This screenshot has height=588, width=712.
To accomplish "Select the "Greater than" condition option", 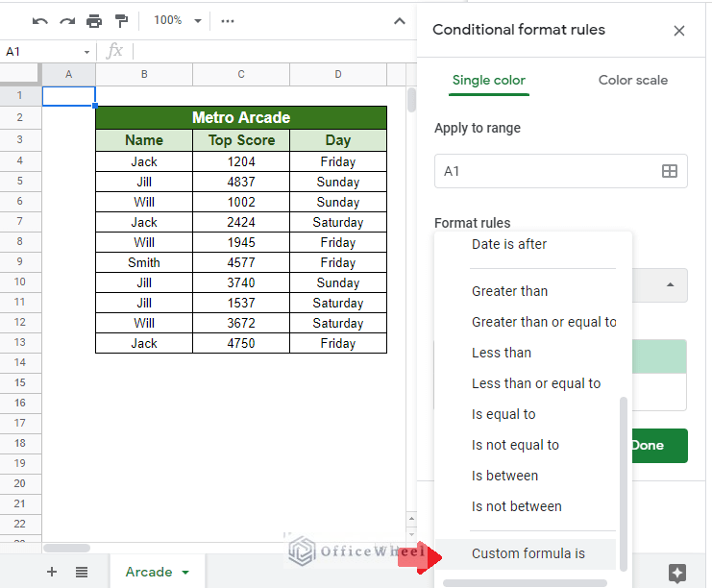I will [x=509, y=291].
